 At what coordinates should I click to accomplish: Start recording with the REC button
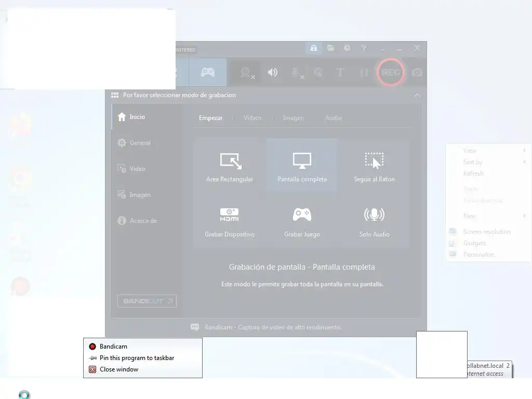point(391,72)
